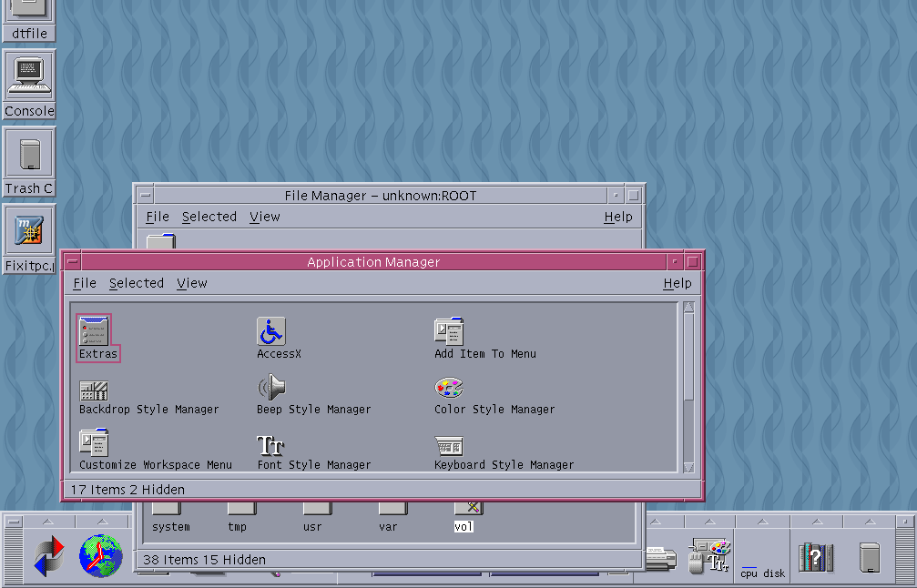This screenshot has height=588, width=917.
Task: Open Help menu in Application Manager
Action: coord(678,283)
